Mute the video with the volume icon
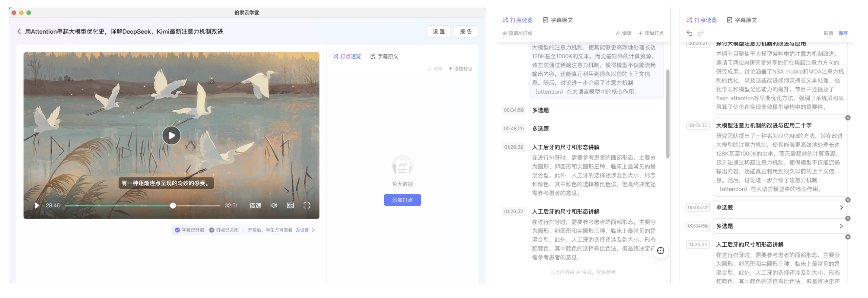Image resolution: width=868 pixels, height=298 pixels. [x=274, y=205]
